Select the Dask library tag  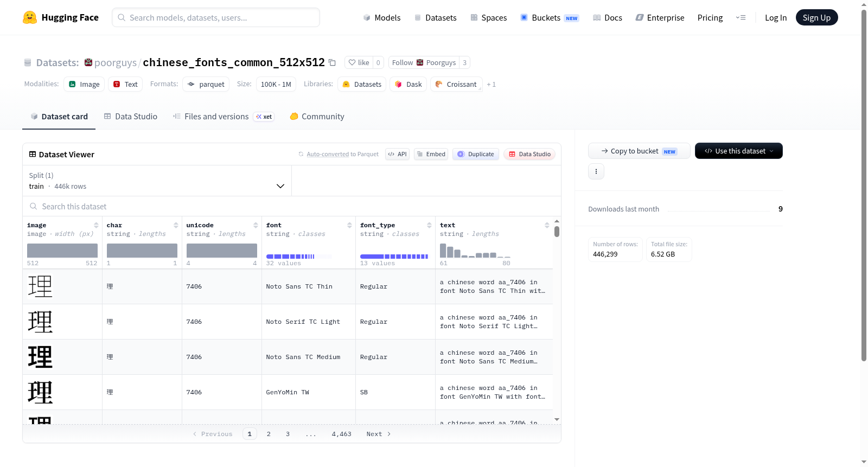pyautogui.click(x=408, y=84)
